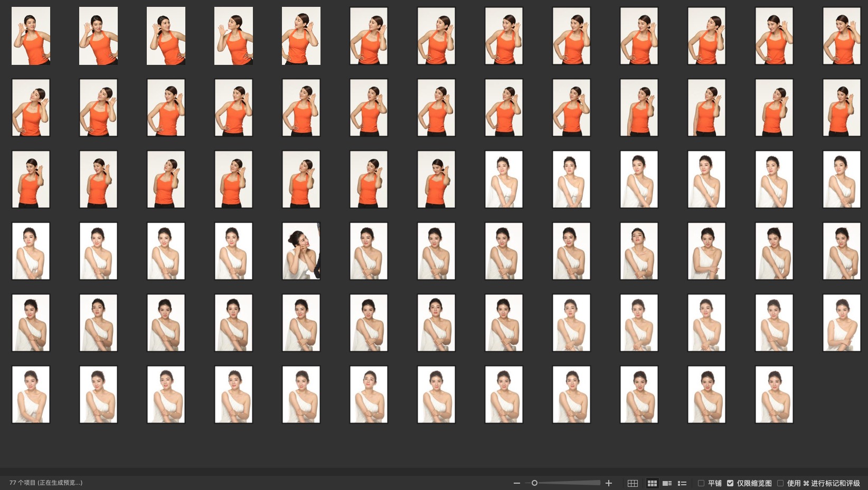Image resolution: width=868 pixels, height=490 pixels.
Task: Uncheck the 仅限缩览图 checkbox
Action: coord(730,483)
